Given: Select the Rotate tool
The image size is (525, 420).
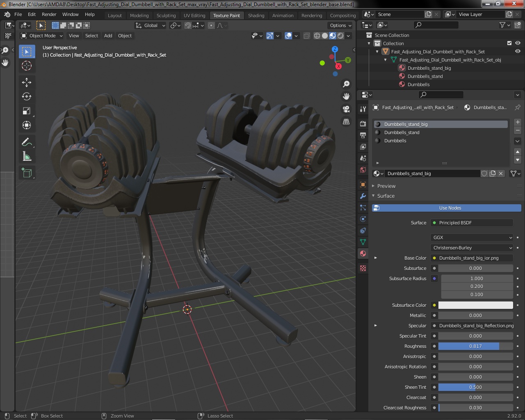Looking at the screenshot, I should pos(27,97).
